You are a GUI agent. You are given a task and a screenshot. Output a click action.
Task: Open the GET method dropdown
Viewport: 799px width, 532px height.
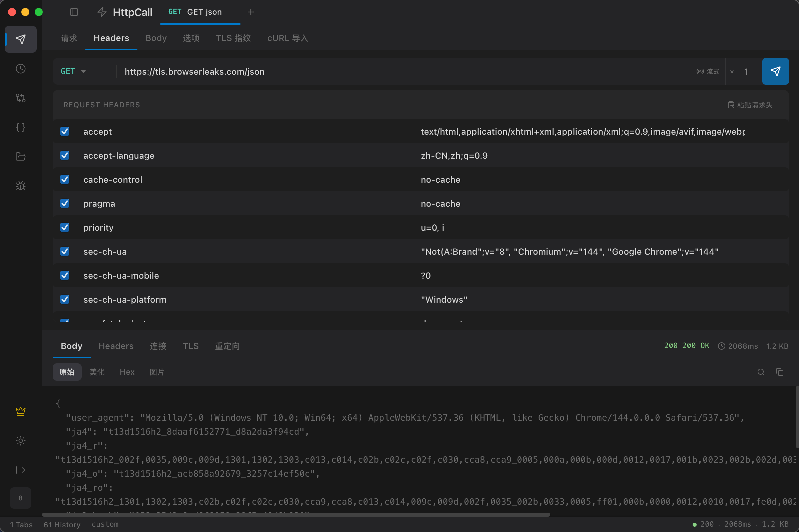click(x=73, y=71)
